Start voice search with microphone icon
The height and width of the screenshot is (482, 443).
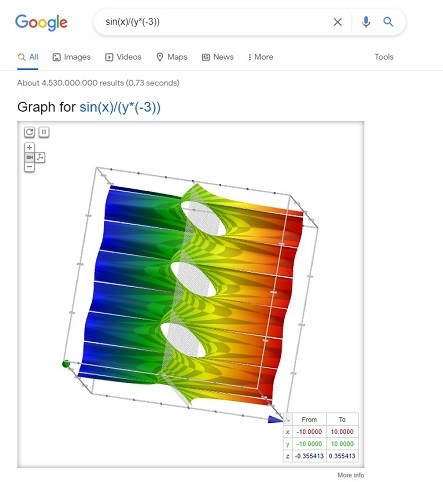point(366,22)
